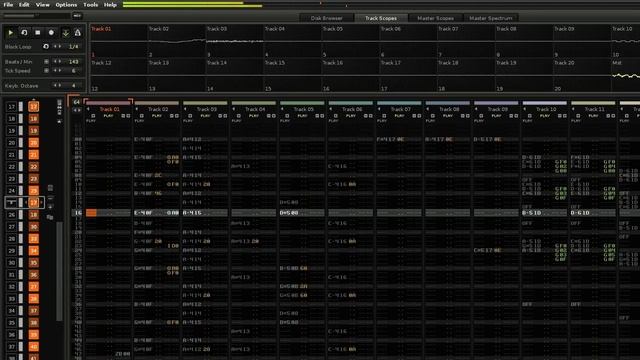Toggle Track 01 mute box left of PLAY
This screenshot has width=640, height=360.
93,116
